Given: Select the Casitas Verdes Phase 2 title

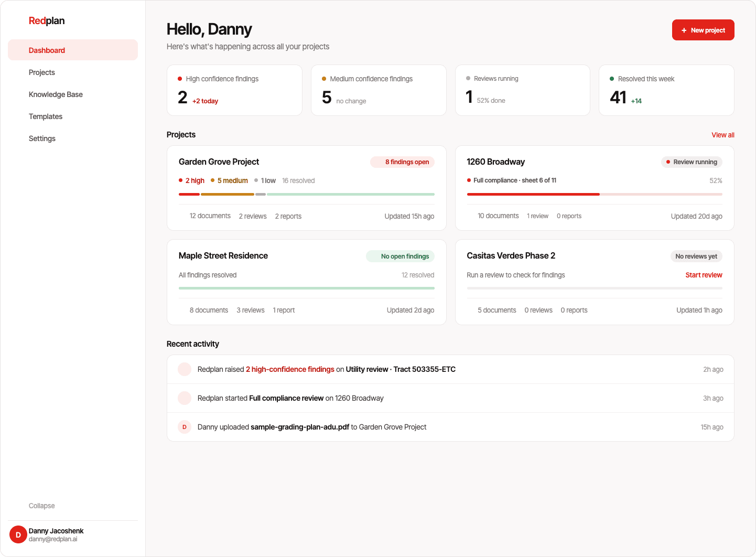Looking at the screenshot, I should coord(511,255).
